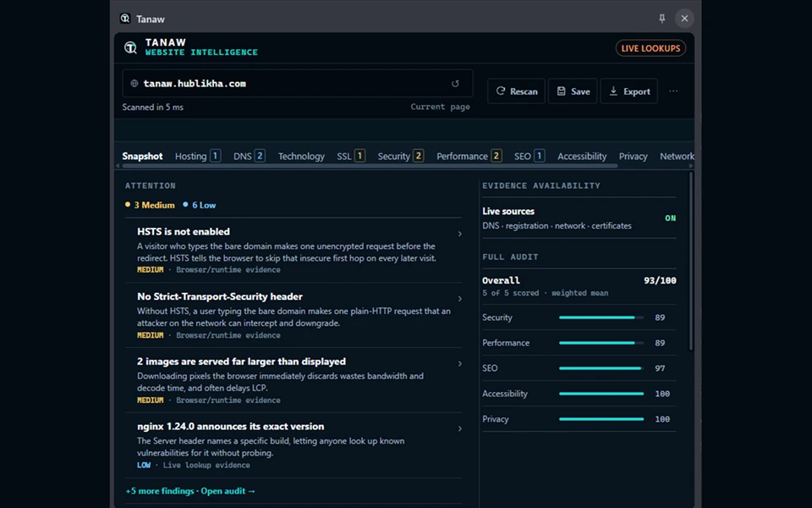Switch to the Accessibility tab
The height and width of the screenshot is (508, 812).
pos(582,156)
